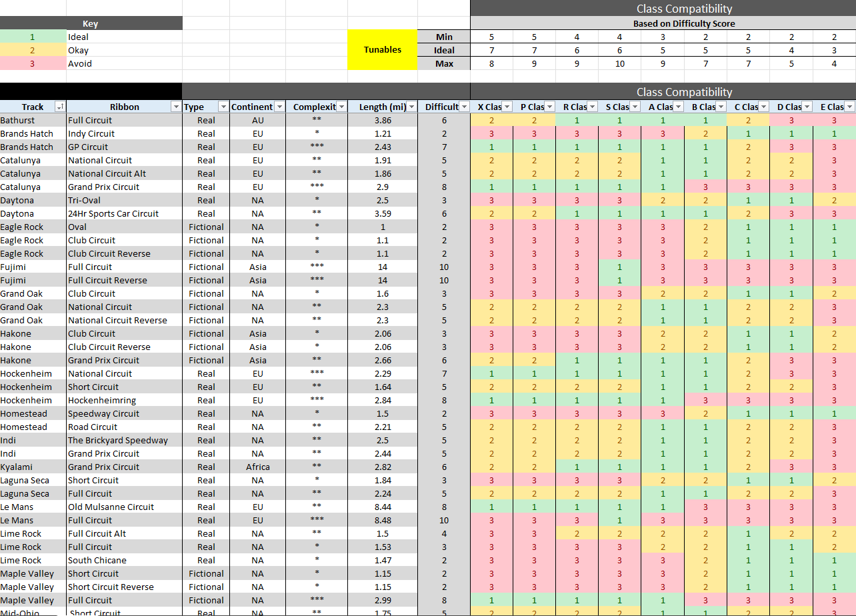
Task: Select the length cell 2.99
Action: (x=383, y=600)
